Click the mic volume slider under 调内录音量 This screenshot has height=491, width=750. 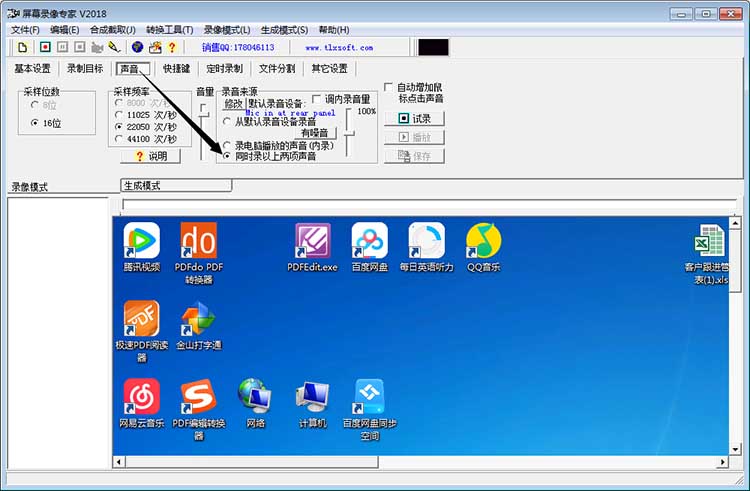pyautogui.click(x=349, y=132)
